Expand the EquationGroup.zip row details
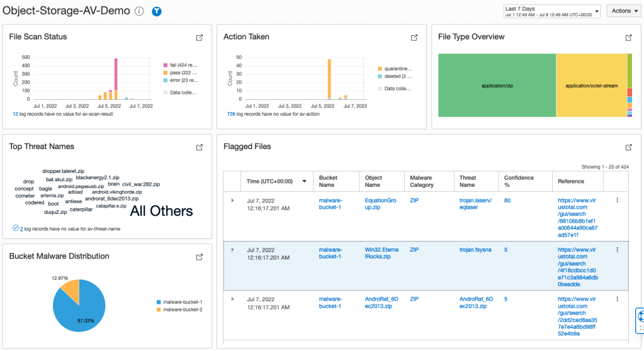The image size is (644, 351). (x=232, y=200)
